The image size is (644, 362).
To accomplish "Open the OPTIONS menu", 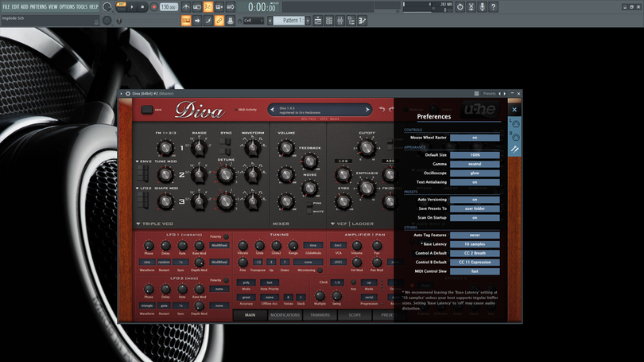I will pyautogui.click(x=67, y=6).
